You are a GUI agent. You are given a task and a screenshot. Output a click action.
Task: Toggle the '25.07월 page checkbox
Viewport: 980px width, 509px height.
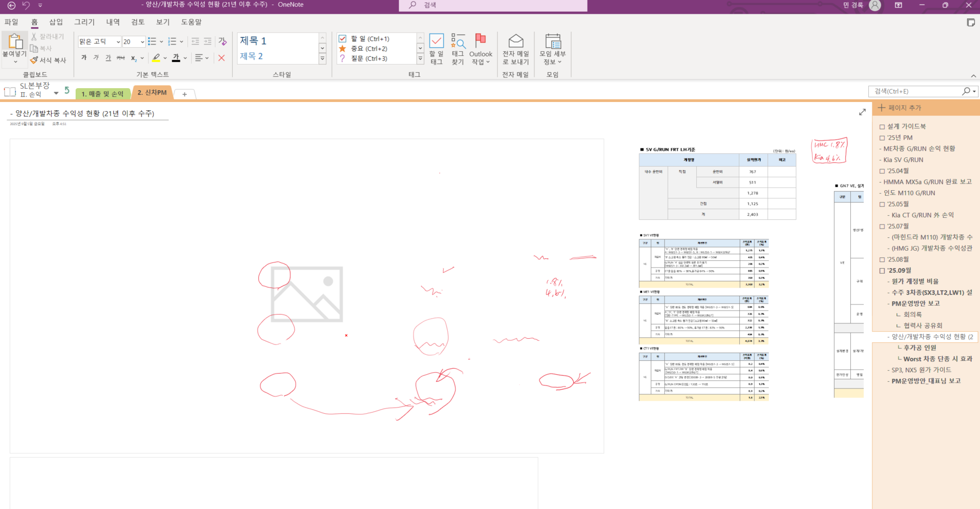pyautogui.click(x=882, y=227)
